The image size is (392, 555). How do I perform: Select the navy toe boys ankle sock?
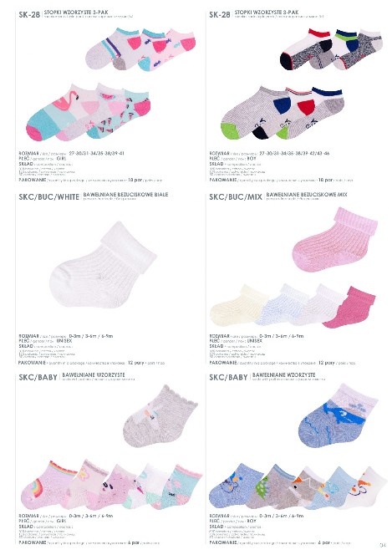point(304,51)
